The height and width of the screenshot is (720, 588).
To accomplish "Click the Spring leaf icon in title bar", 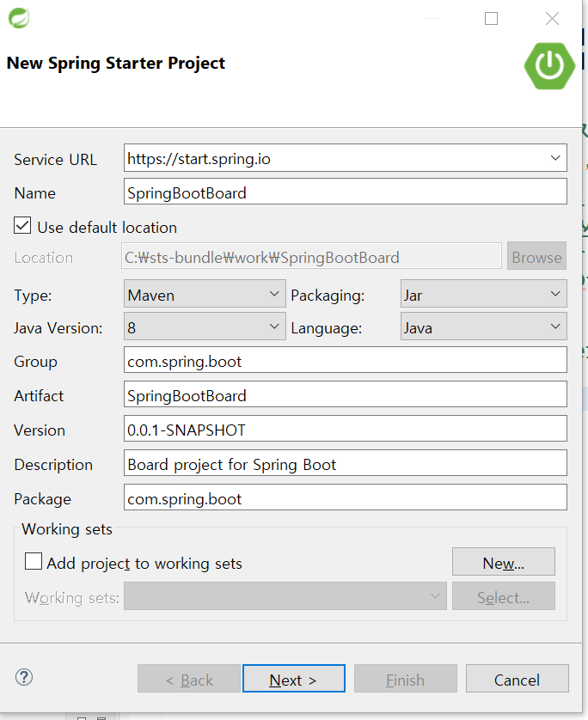I will (x=19, y=18).
